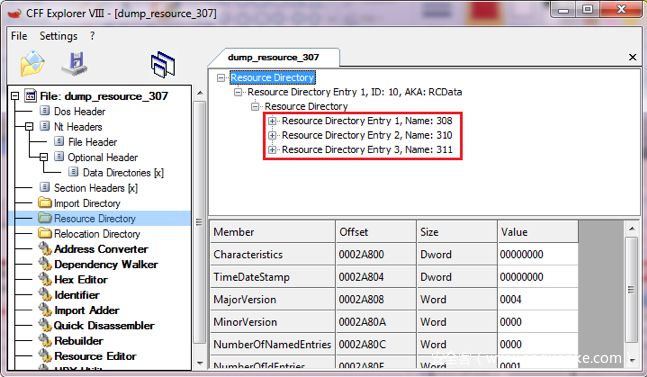The width and height of the screenshot is (647, 377).
Task: Click the Identifier tool icon
Action: coord(45,294)
